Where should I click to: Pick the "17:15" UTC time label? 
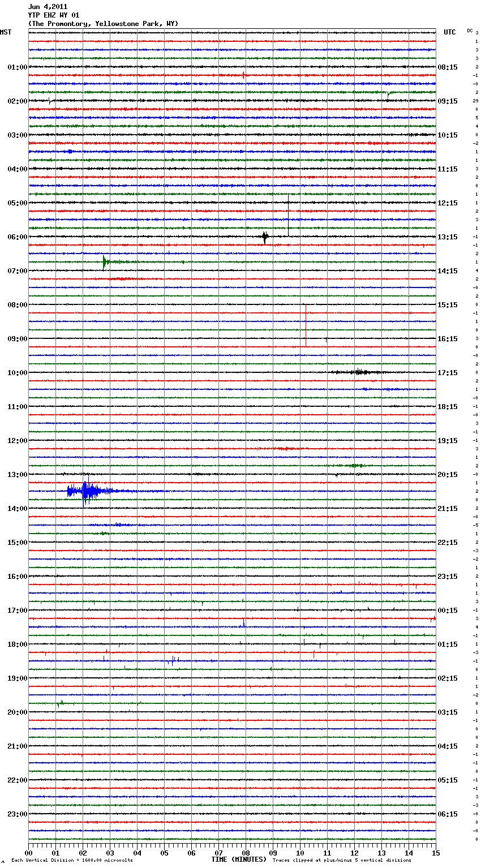click(x=448, y=373)
